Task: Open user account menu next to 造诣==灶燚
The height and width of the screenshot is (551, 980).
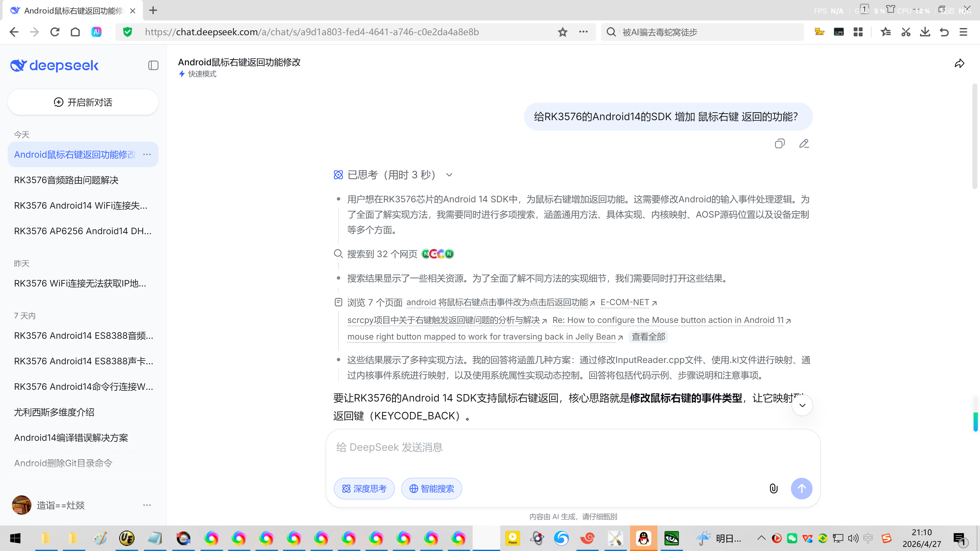Action: coord(147,505)
